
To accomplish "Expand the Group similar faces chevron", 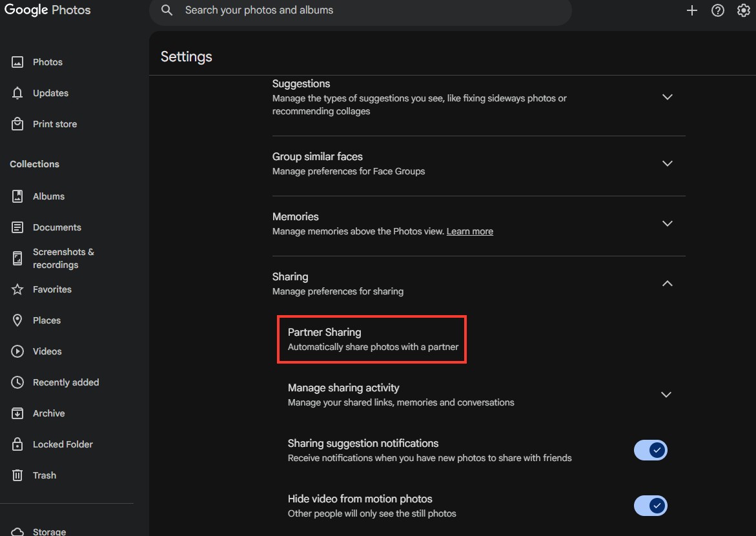I will click(668, 163).
